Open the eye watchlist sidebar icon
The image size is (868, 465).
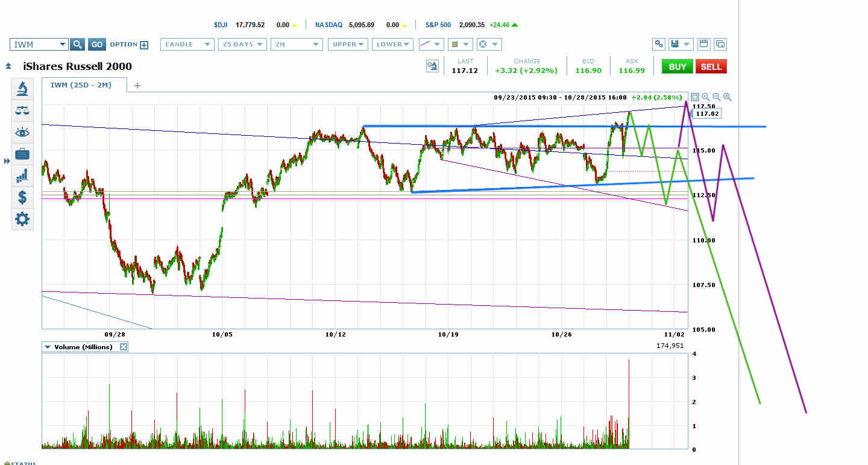click(22, 133)
